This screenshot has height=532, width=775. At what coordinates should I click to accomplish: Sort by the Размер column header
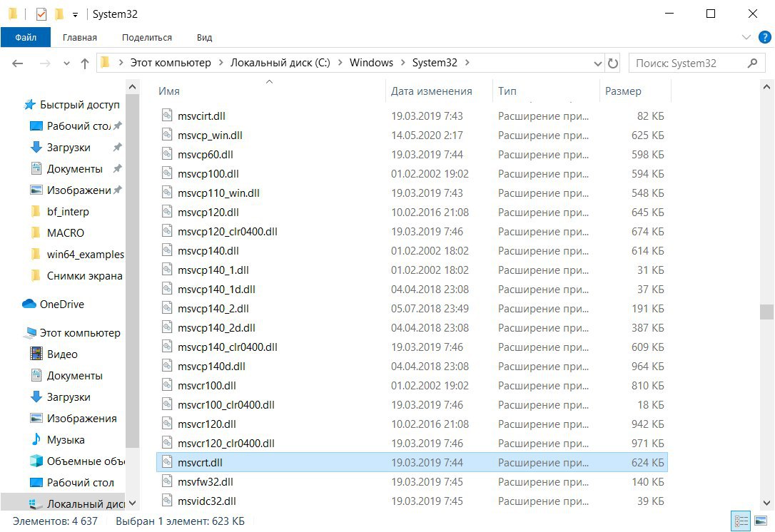pos(635,91)
